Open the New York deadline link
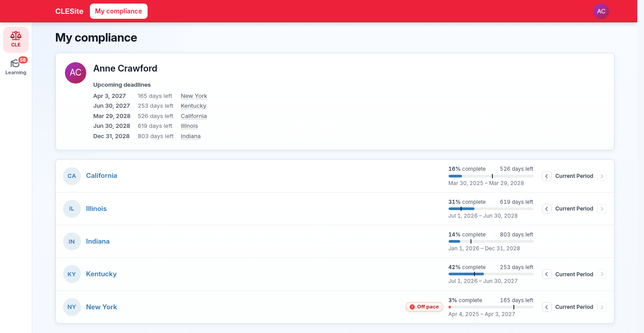 [x=194, y=96]
